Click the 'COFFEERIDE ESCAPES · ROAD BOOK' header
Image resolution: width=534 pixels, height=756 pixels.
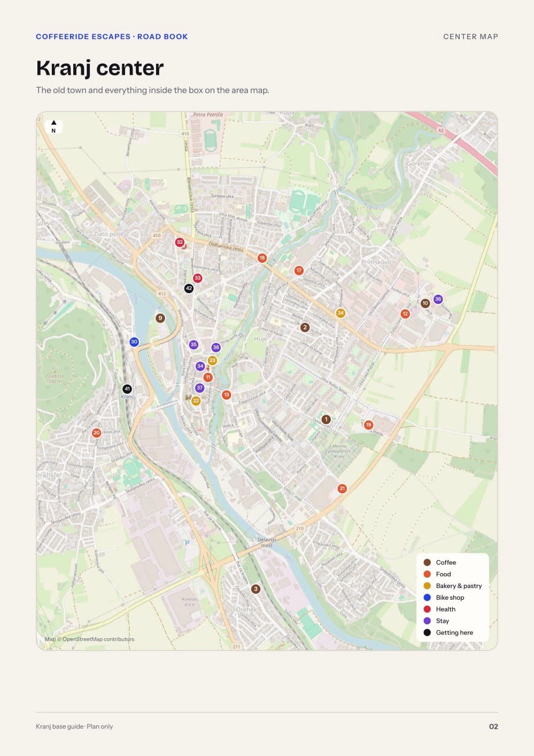(x=112, y=36)
